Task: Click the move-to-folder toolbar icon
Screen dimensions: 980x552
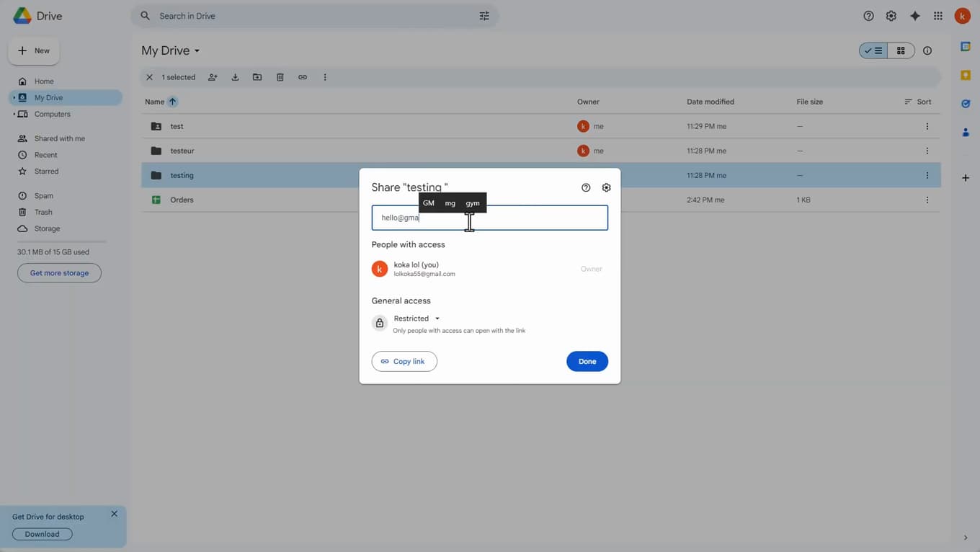Action: point(257,77)
